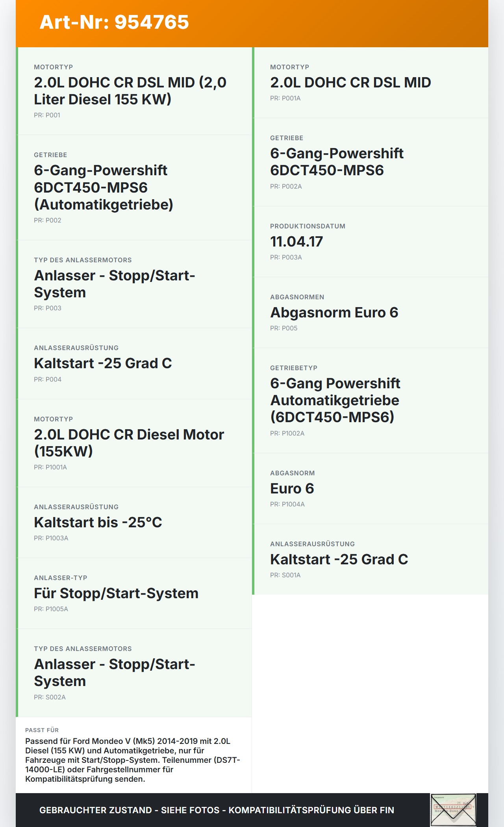The height and width of the screenshot is (827, 504).
Task: Click the Stopp/Start-System card labeled PR: S002A
Action: coord(134,673)
